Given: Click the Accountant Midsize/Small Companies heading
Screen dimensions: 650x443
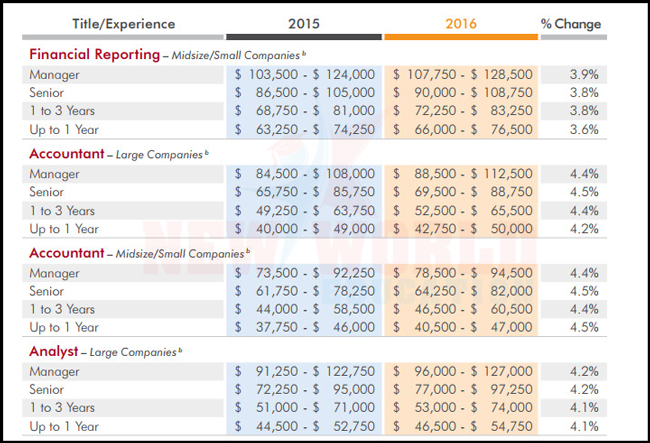Looking at the screenshot, I should pos(139,253).
